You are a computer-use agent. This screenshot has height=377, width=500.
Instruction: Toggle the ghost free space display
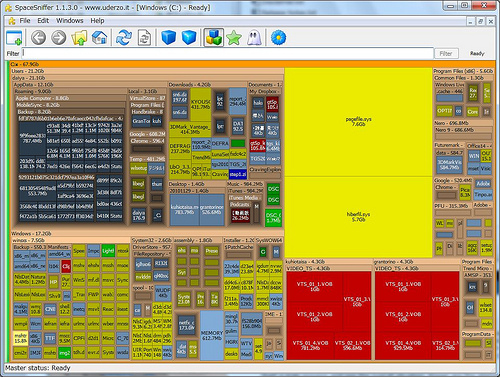254,37
